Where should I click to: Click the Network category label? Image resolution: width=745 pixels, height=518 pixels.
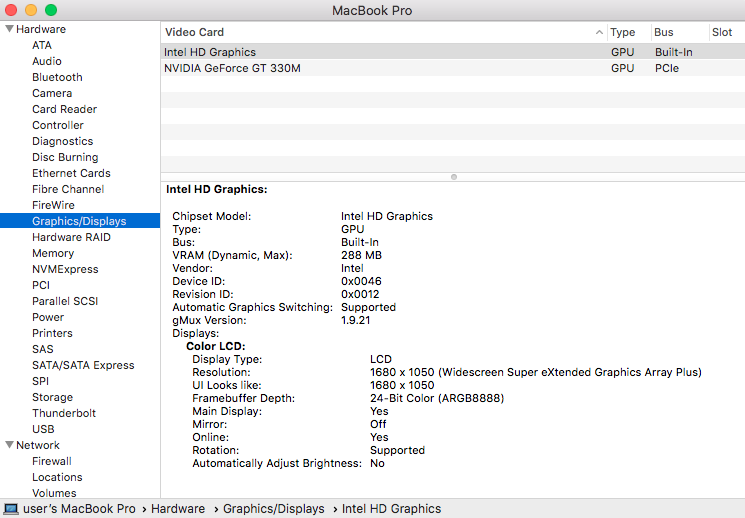click(38, 445)
